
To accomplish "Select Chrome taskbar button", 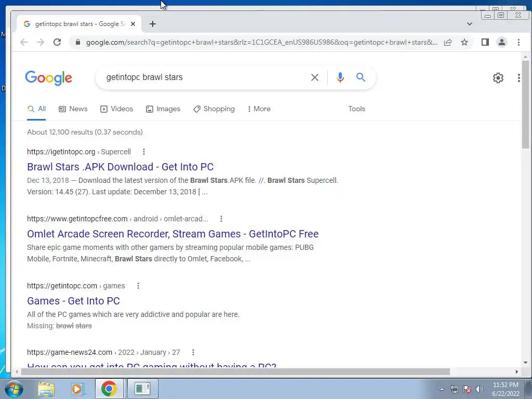I will (109, 389).
